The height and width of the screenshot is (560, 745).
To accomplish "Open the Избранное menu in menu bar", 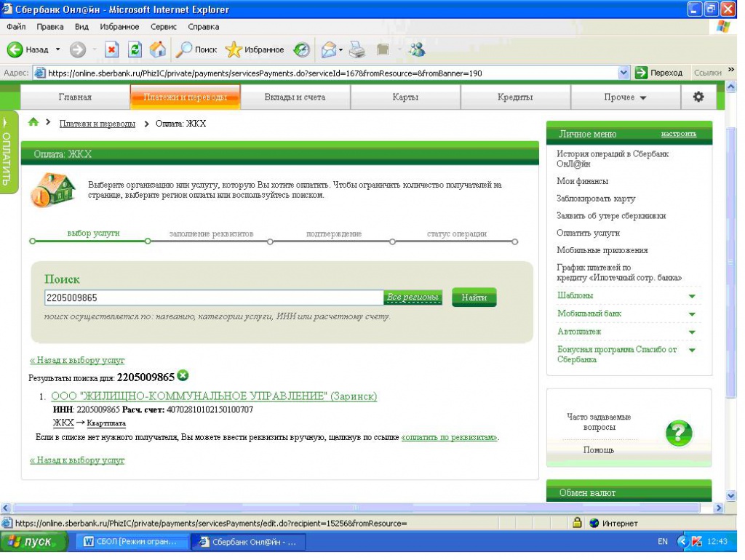I will pyautogui.click(x=119, y=27).
